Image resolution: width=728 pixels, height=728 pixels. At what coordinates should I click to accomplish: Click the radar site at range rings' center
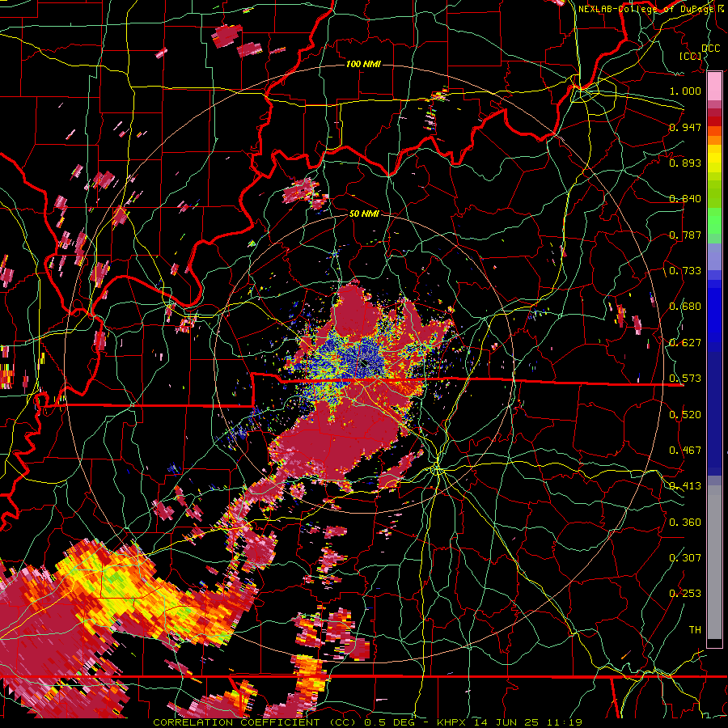pos(364,363)
